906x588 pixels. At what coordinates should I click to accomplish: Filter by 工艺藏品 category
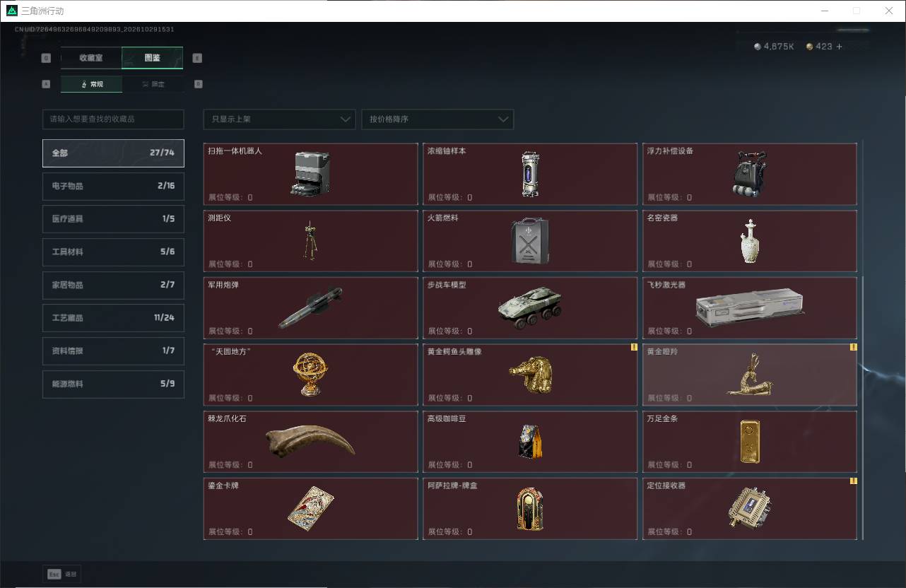pyautogui.click(x=113, y=318)
